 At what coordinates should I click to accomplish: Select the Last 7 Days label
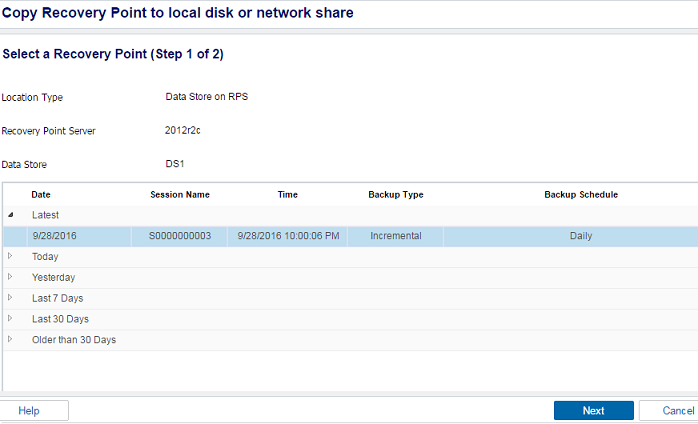(x=57, y=298)
